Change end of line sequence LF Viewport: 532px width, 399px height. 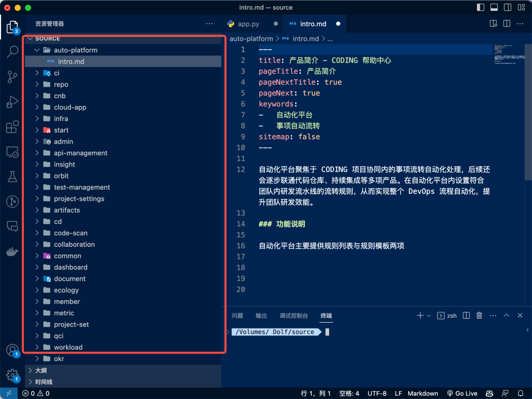click(399, 393)
